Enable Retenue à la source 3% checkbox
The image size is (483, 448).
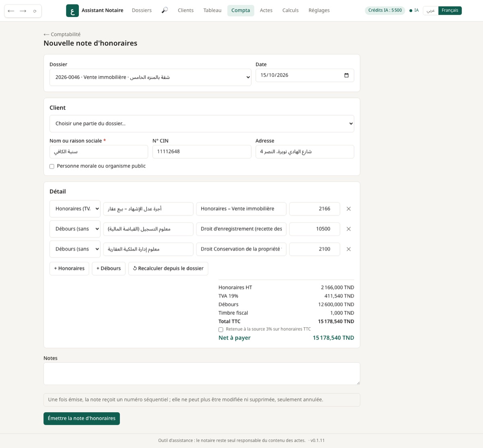click(221, 330)
